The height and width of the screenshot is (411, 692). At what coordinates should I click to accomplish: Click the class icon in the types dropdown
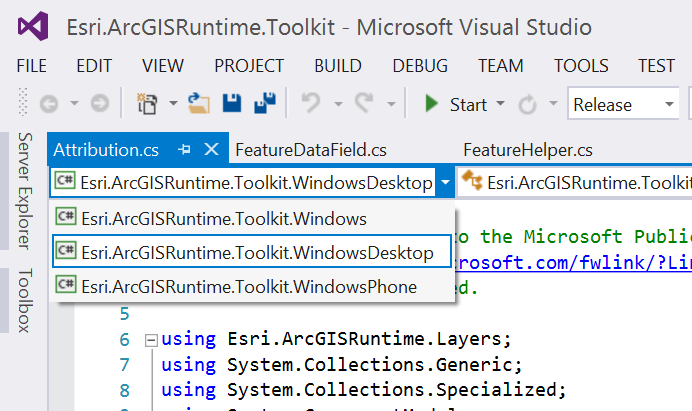[472, 181]
